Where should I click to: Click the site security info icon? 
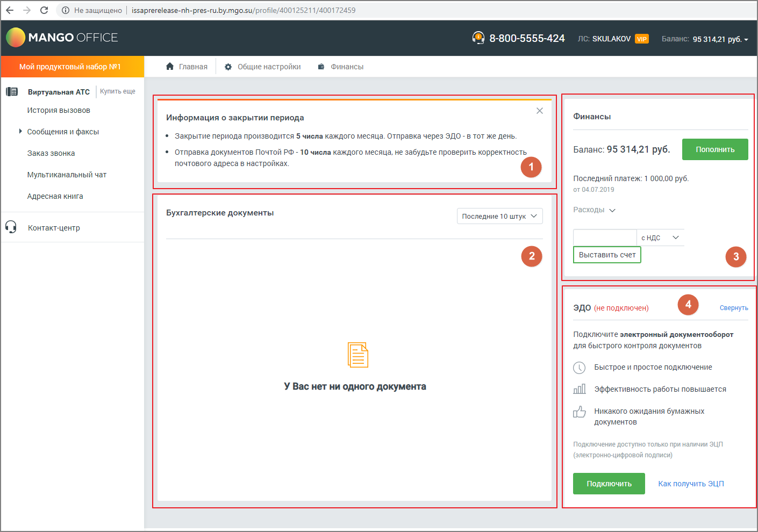click(x=66, y=10)
